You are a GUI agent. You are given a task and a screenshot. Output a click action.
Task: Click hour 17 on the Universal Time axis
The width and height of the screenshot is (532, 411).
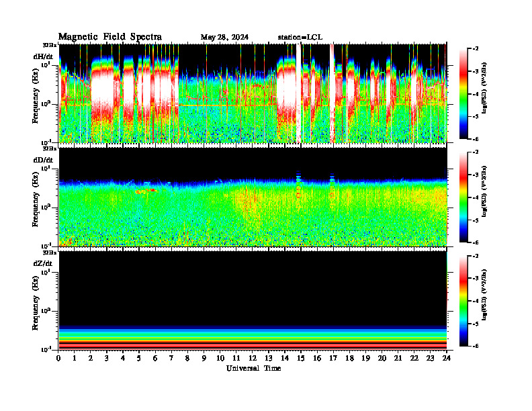pos(333,358)
